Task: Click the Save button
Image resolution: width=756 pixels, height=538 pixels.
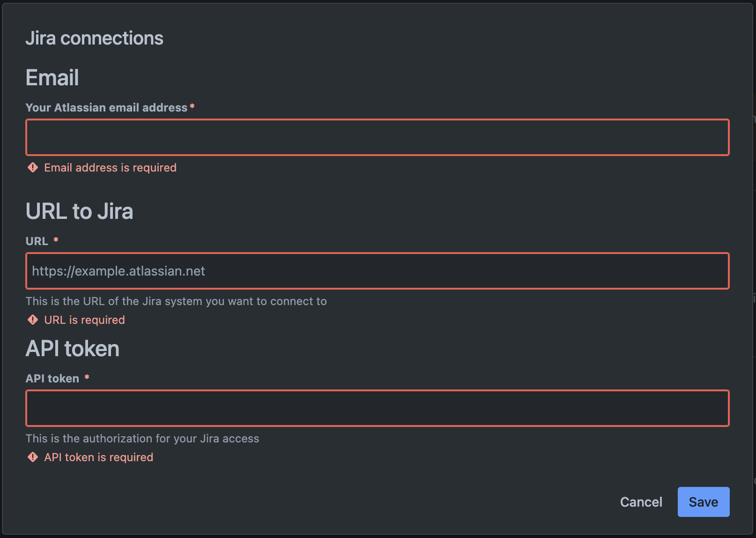Action: tap(703, 501)
